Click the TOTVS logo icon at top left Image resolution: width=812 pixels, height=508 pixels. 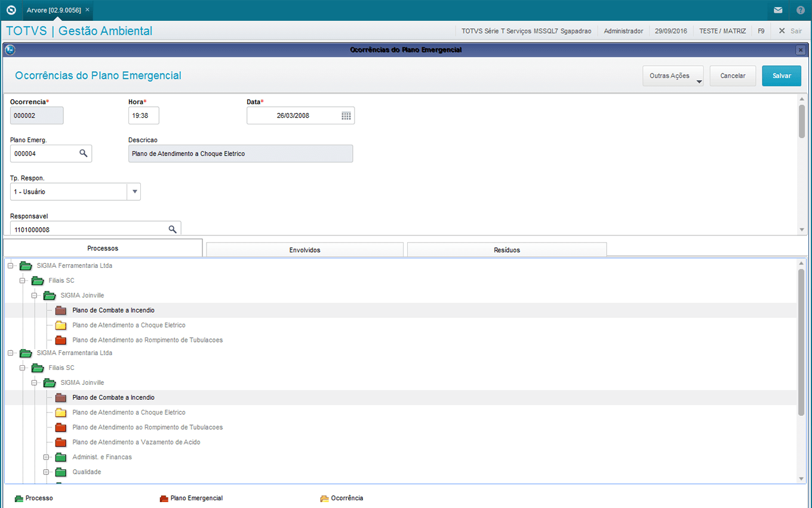[x=11, y=10]
